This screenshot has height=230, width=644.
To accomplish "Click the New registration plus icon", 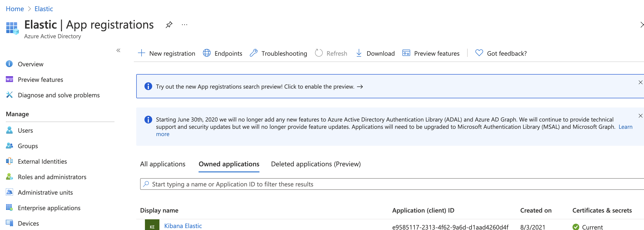I will 142,53.
